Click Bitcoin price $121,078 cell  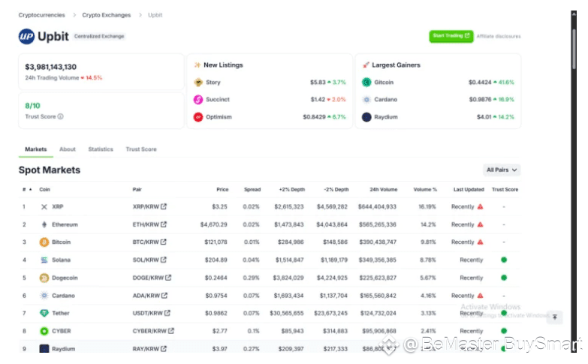216,242
